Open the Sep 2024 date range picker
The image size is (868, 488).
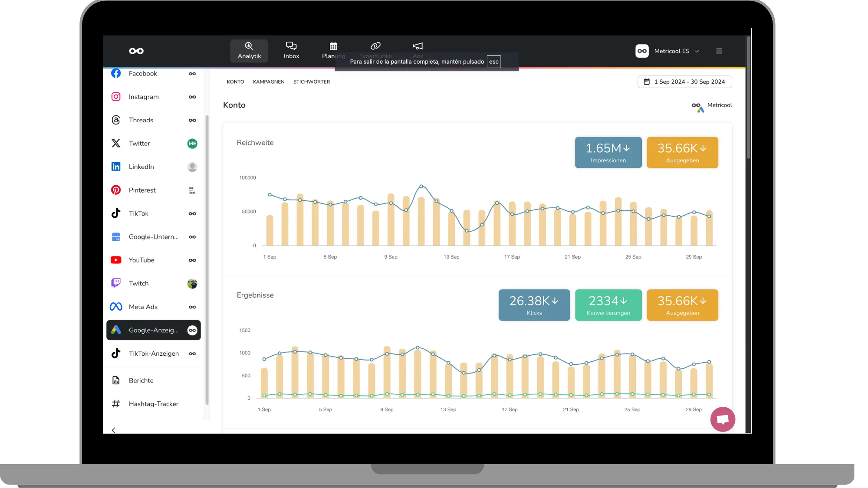point(684,82)
